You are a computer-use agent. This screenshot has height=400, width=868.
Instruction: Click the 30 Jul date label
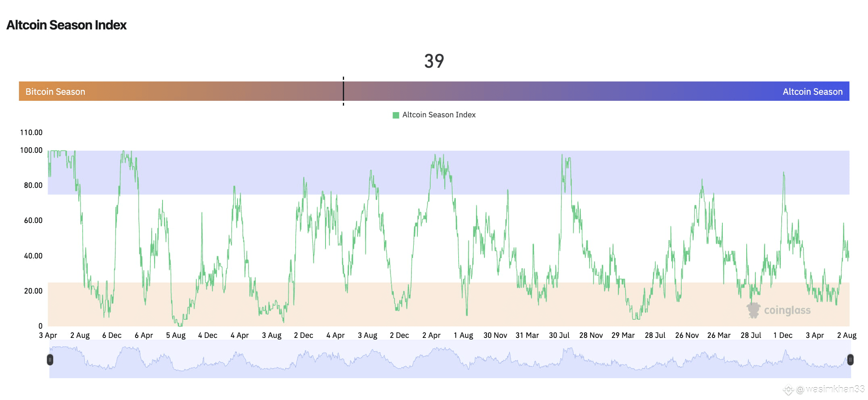pyautogui.click(x=559, y=335)
